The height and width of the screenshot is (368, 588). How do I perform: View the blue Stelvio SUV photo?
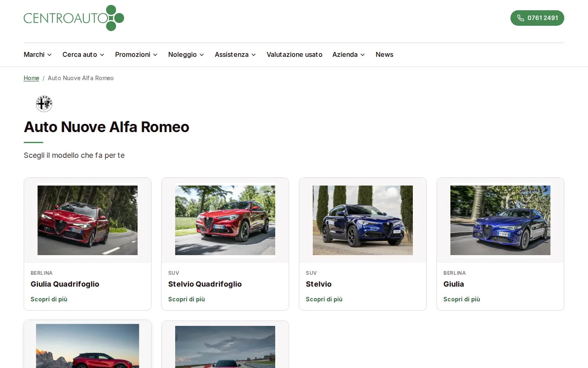(x=363, y=220)
